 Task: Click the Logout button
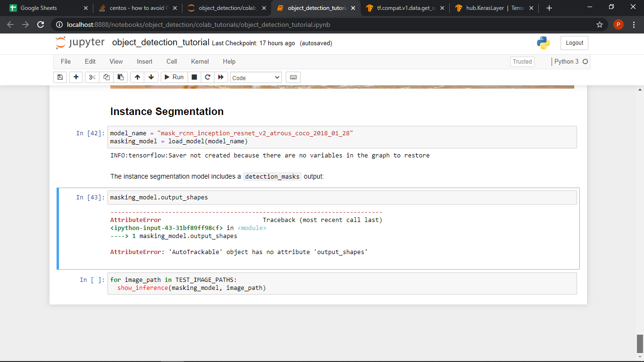pyautogui.click(x=574, y=42)
